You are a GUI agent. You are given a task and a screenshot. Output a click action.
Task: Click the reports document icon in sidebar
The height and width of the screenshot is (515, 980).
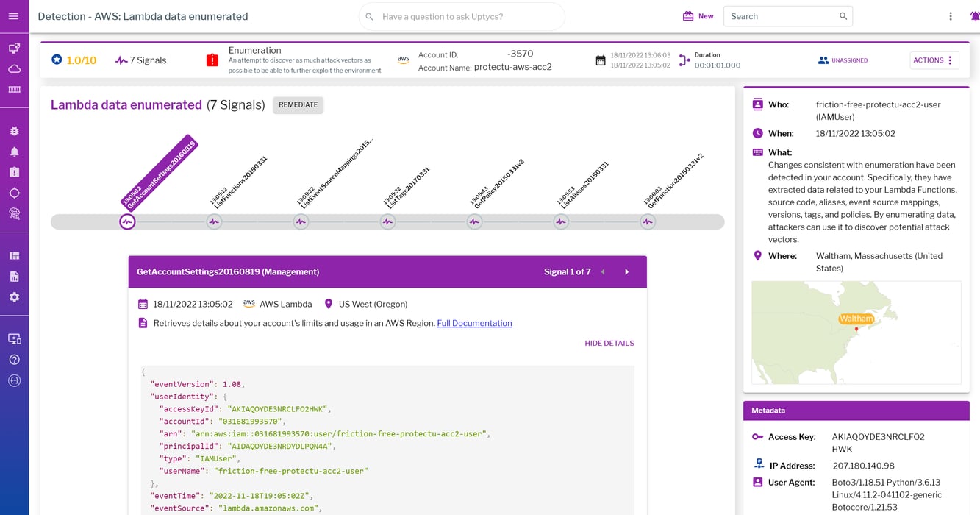[x=14, y=277]
